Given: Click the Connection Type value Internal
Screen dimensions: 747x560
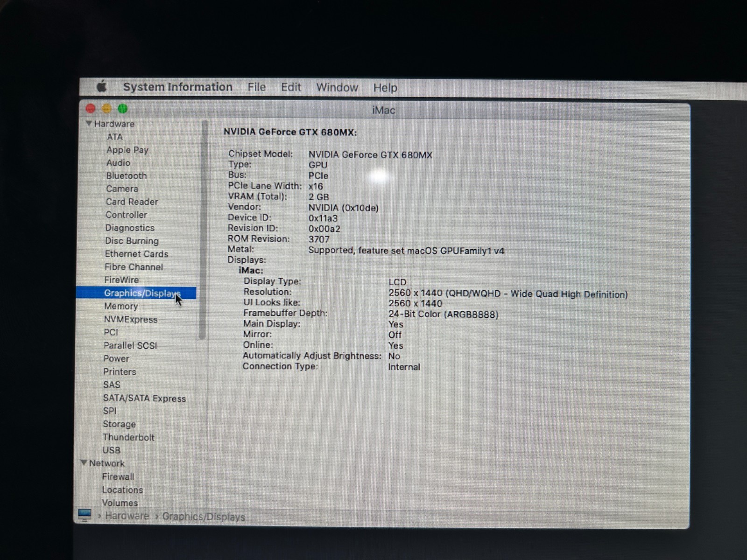Looking at the screenshot, I should point(404,367).
